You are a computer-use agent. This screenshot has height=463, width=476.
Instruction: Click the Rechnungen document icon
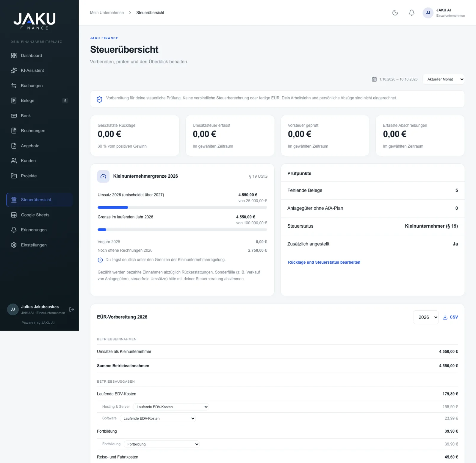tap(14, 131)
